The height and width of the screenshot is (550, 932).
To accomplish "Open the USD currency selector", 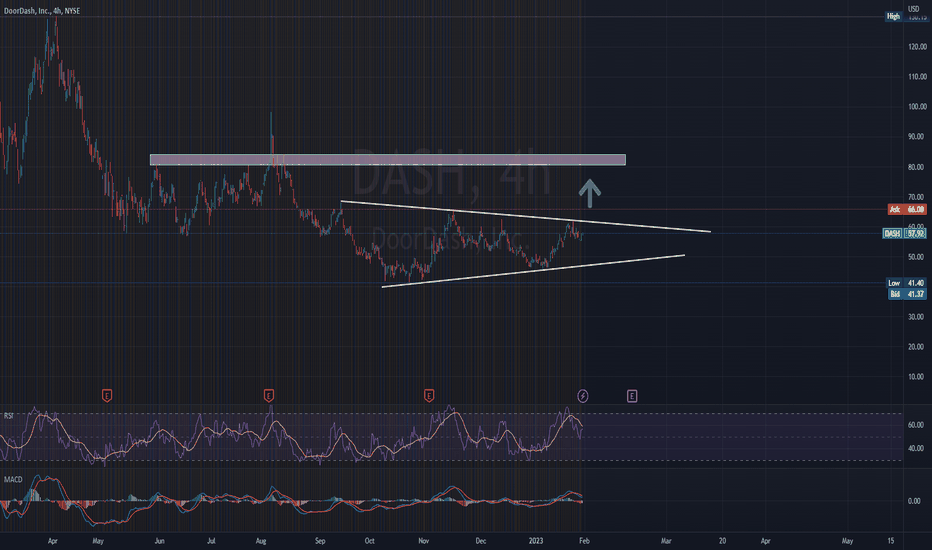I will [914, 8].
